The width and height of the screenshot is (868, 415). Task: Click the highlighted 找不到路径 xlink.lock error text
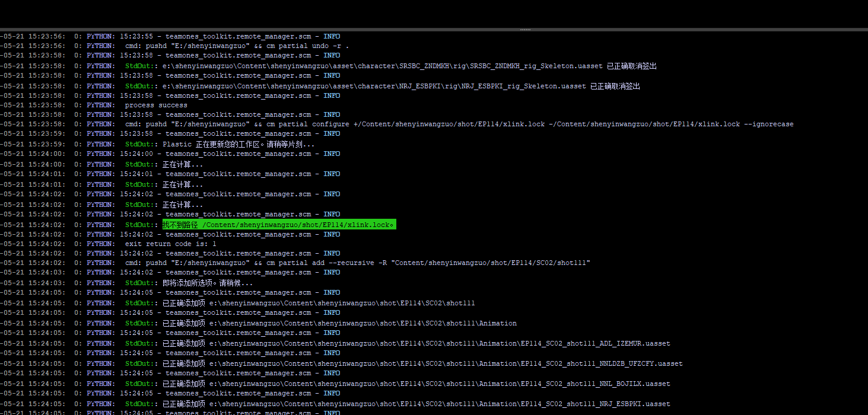279,225
